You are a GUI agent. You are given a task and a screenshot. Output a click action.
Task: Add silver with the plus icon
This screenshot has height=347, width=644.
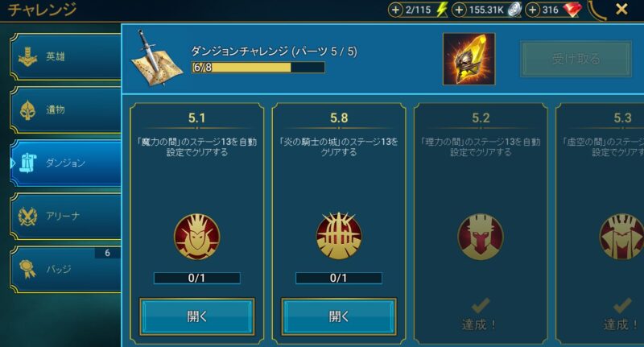coord(459,10)
